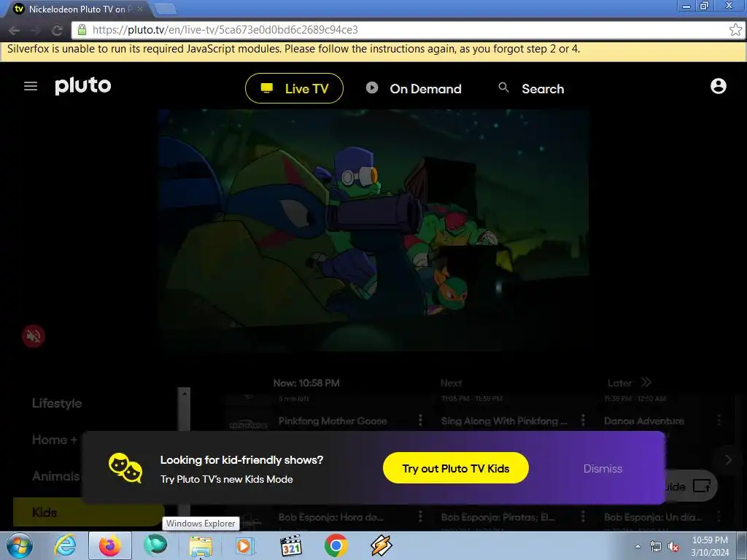Launch Internet Explorer from the taskbar
Viewport: 747px width, 560px height.
click(x=64, y=545)
